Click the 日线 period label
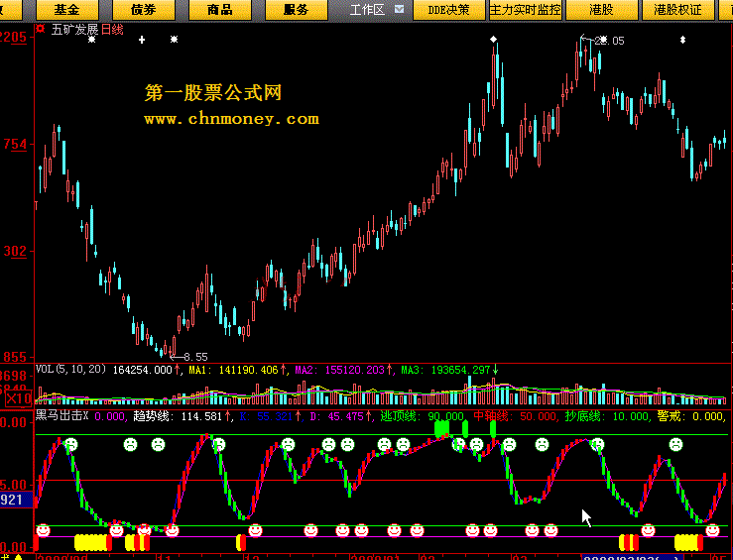 click(112, 30)
